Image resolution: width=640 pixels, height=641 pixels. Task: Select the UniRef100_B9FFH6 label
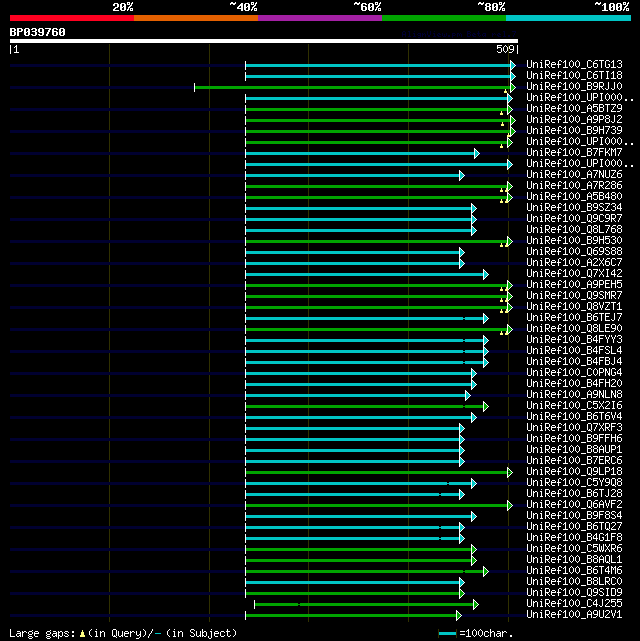pyautogui.click(x=574, y=439)
